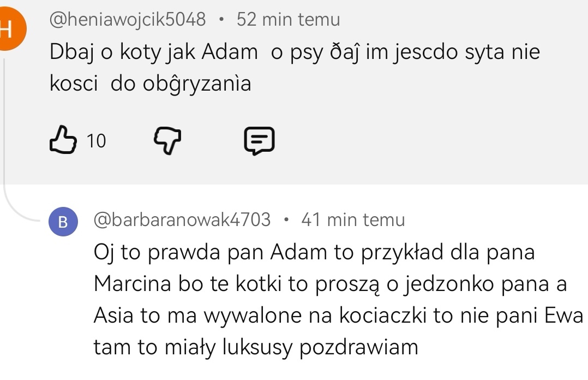Select comment text starting with Dbaj o koty
588x380 pixels.
pyautogui.click(x=295, y=67)
